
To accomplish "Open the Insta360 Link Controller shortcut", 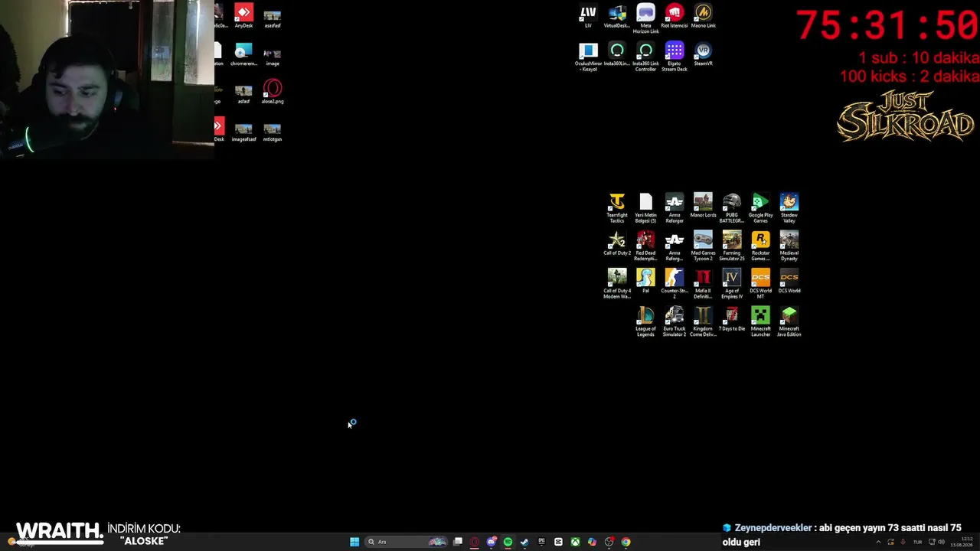I will [645, 57].
